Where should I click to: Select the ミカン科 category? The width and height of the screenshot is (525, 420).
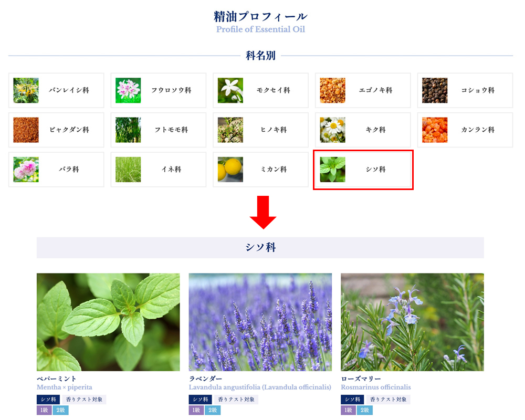pyautogui.click(x=260, y=169)
